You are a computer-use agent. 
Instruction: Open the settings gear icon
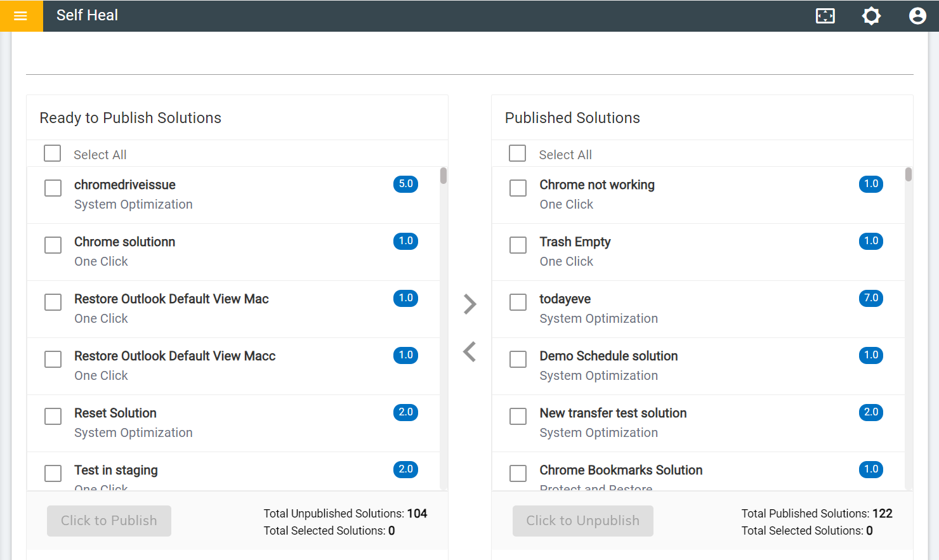pos(871,16)
